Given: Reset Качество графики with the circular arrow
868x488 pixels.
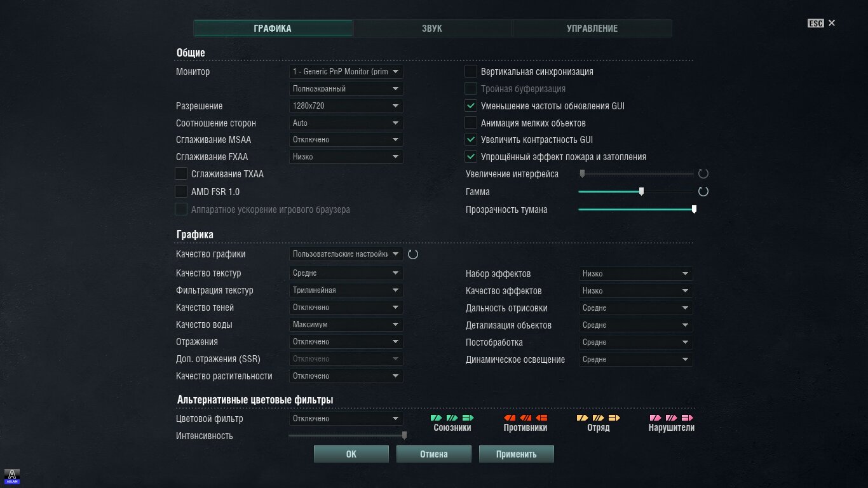Looking at the screenshot, I should point(413,254).
